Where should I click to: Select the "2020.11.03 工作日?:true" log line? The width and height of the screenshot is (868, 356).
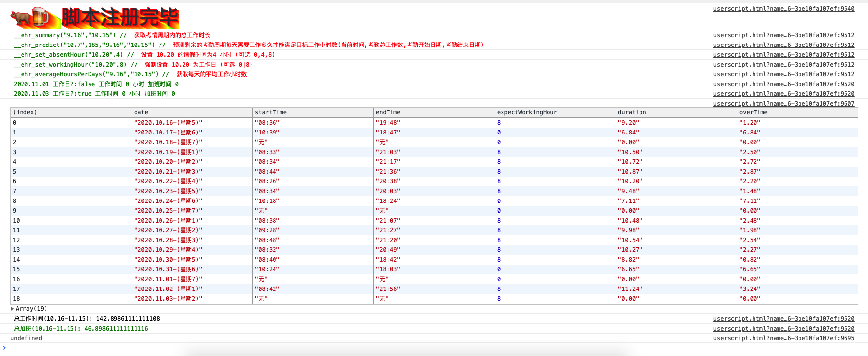(x=94, y=94)
